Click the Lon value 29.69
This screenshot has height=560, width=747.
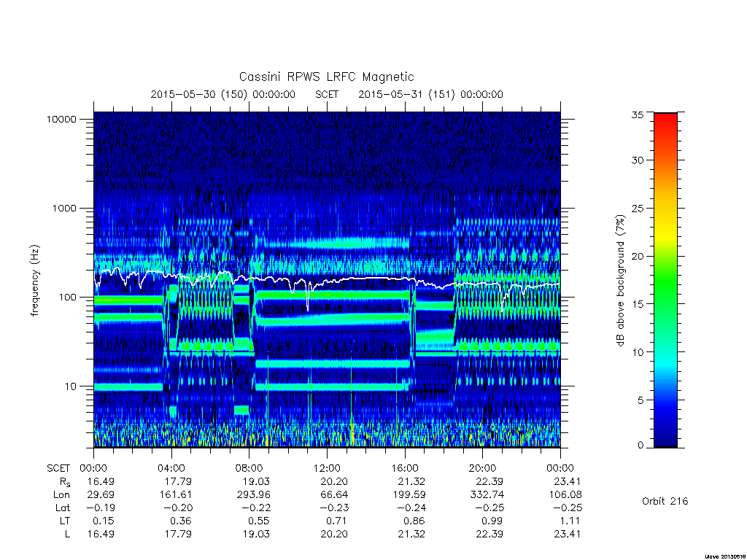point(101,495)
